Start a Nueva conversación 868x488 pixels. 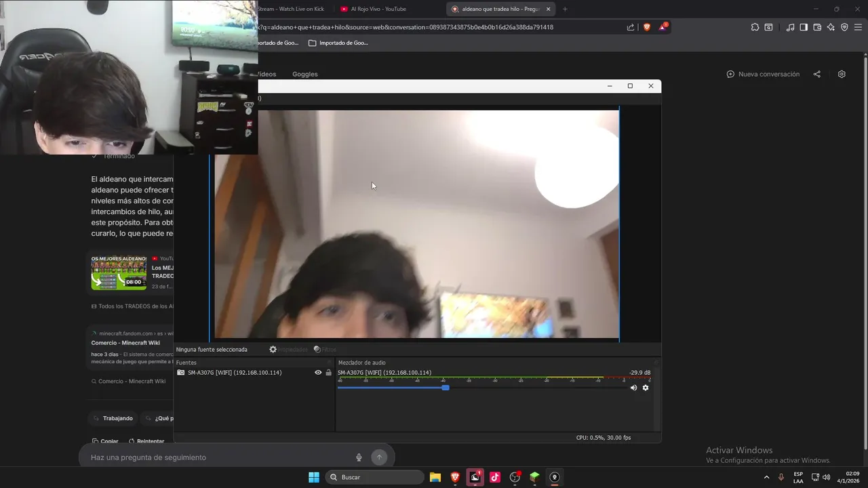[x=763, y=74]
